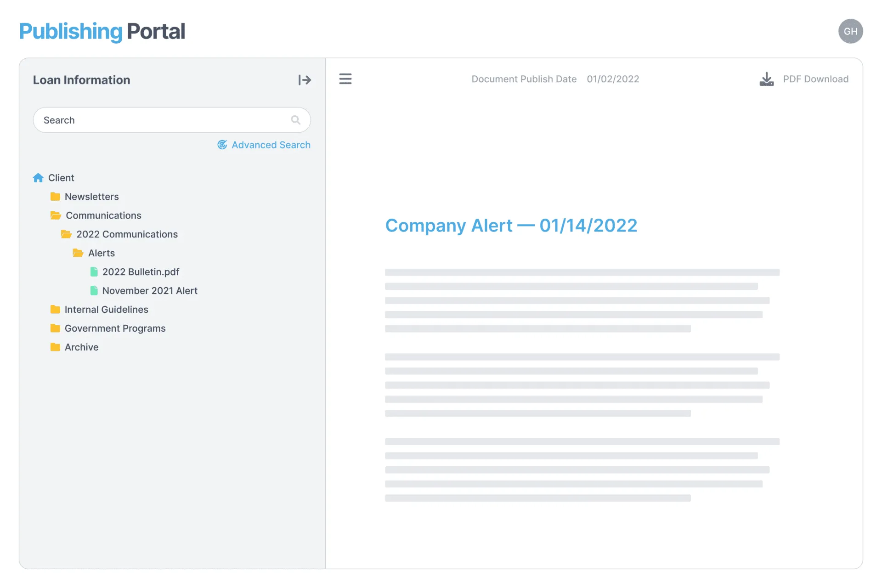Viewport: 882px width, 588px height.
Task: Select the Alerts tree item
Action: [x=102, y=253]
